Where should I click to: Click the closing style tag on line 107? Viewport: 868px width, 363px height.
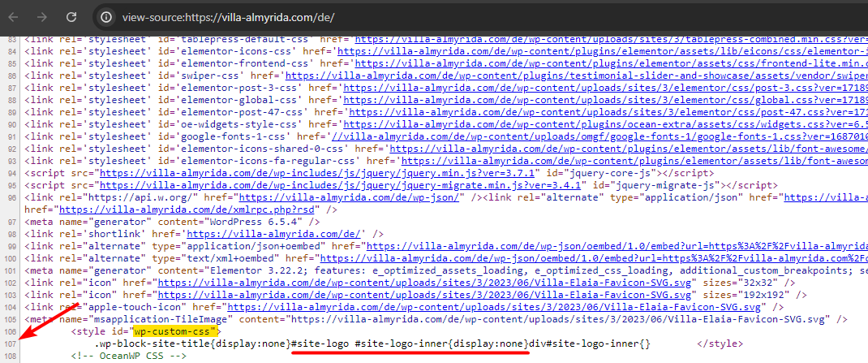(x=719, y=343)
